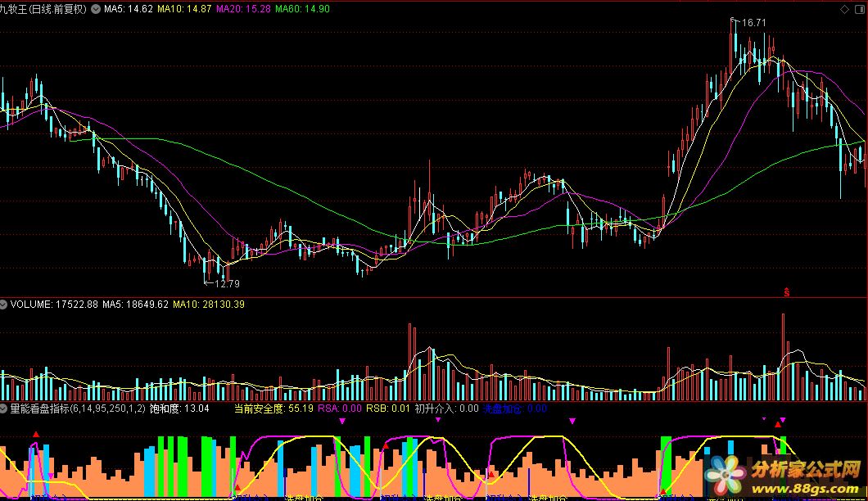
Task: Open the VOLUME indicator dropdown arrow
Action: point(3,304)
